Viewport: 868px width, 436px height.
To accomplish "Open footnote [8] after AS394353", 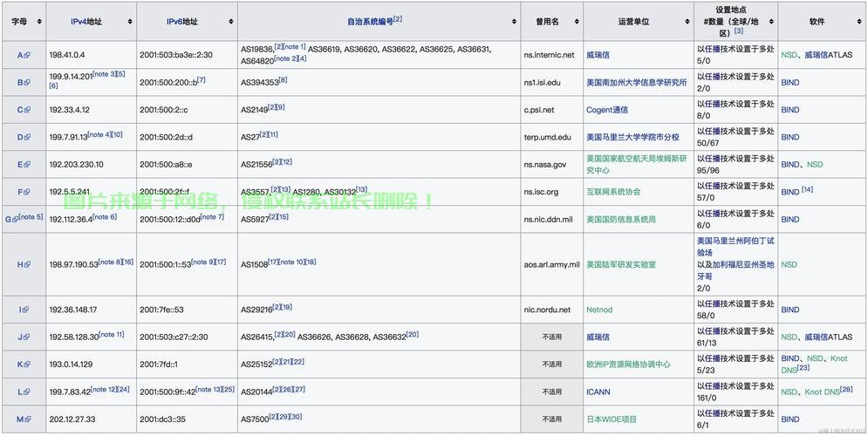I will point(283,79).
